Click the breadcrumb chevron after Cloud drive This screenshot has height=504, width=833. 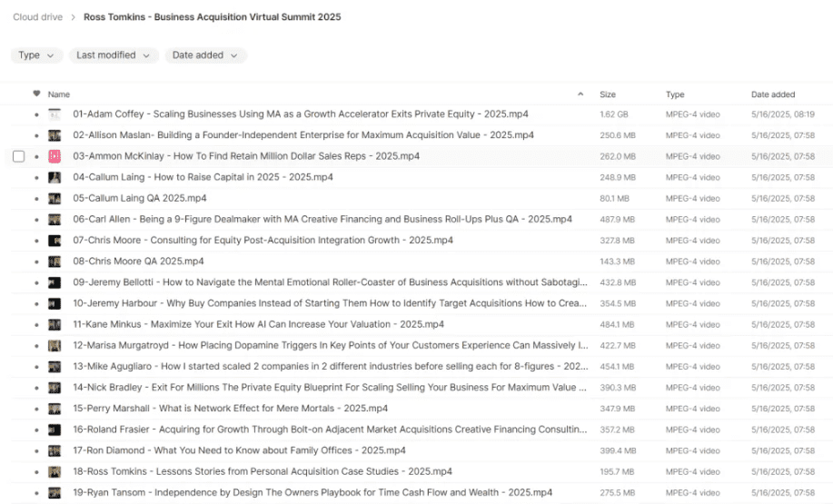pyautogui.click(x=74, y=17)
